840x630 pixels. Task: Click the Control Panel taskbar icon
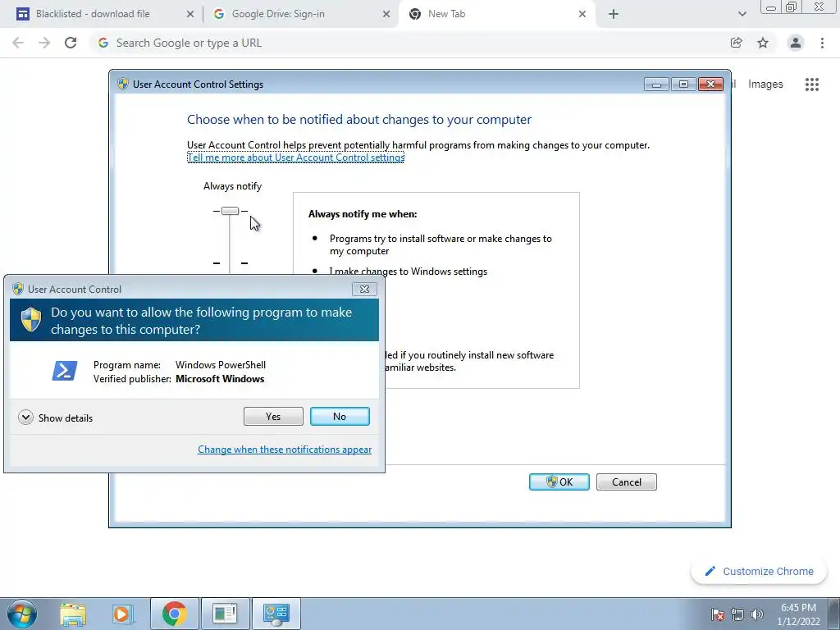tap(276, 614)
